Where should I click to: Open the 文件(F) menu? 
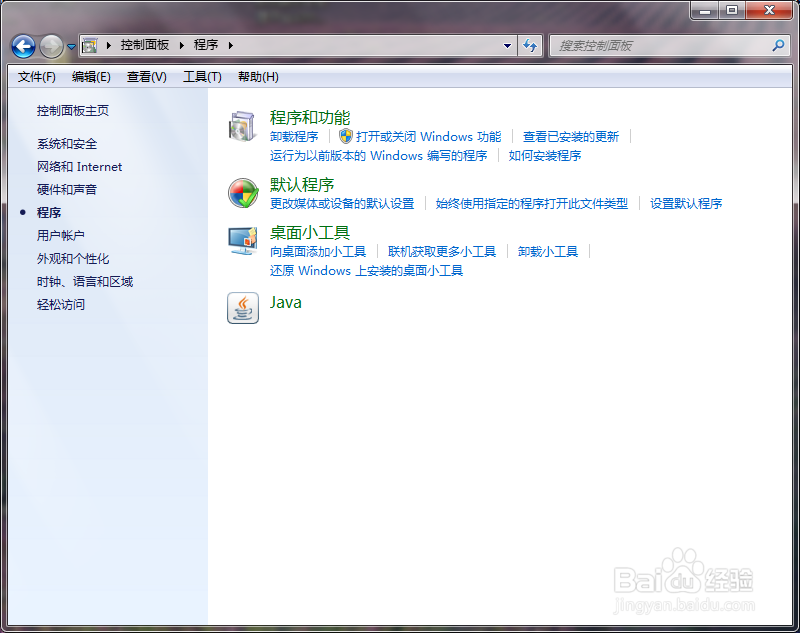pyautogui.click(x=37, y=77)
